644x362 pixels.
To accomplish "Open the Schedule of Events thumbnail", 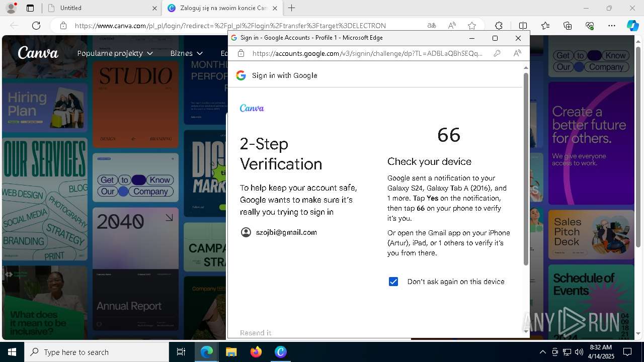I will 591,302.
